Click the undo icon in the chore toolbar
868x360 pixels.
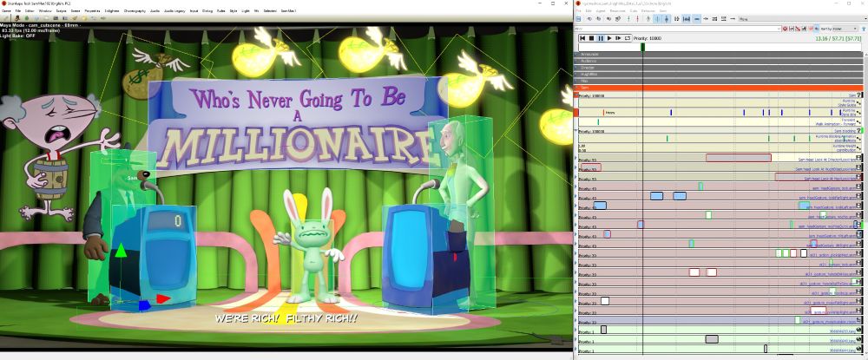[x=589, y=19]
